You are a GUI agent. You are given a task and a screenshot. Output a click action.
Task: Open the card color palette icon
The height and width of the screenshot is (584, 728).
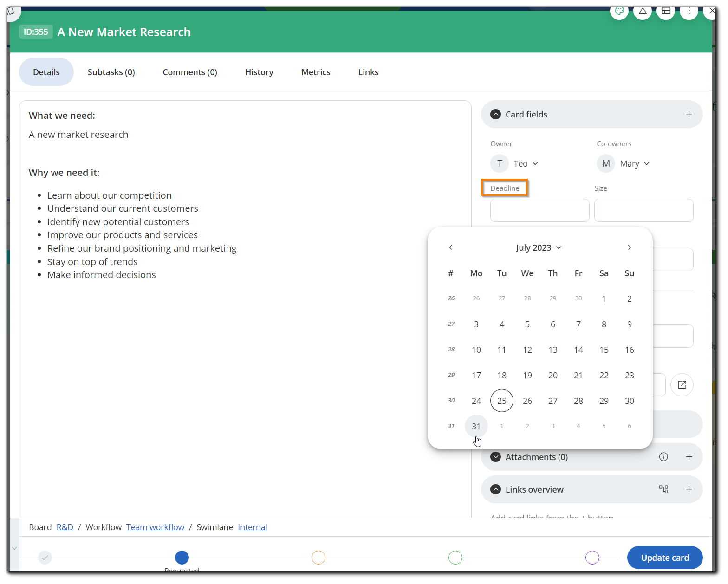(x=619, y=11)
